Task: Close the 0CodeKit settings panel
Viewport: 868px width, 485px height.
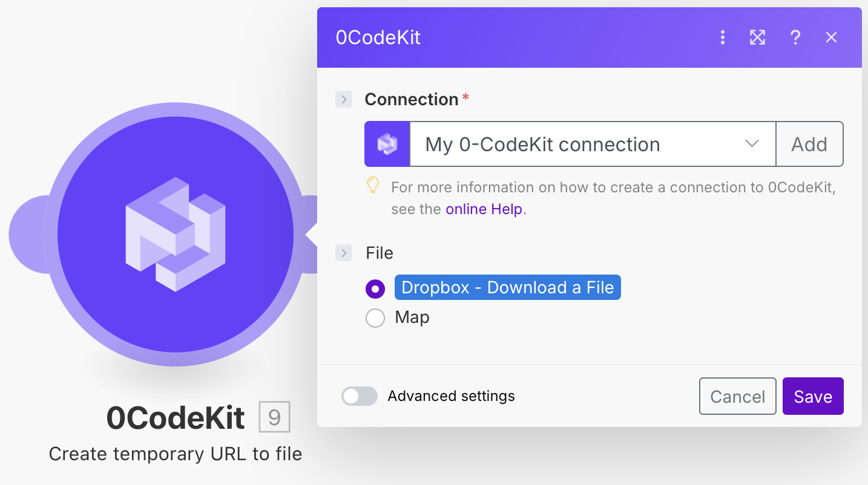Action: point(831,37)
